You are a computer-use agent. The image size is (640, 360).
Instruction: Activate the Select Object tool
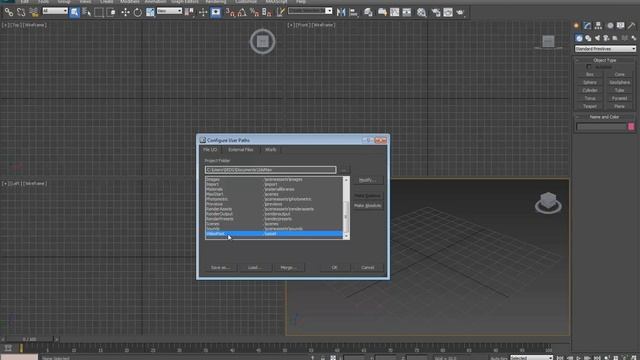click(x=74, y=12)
